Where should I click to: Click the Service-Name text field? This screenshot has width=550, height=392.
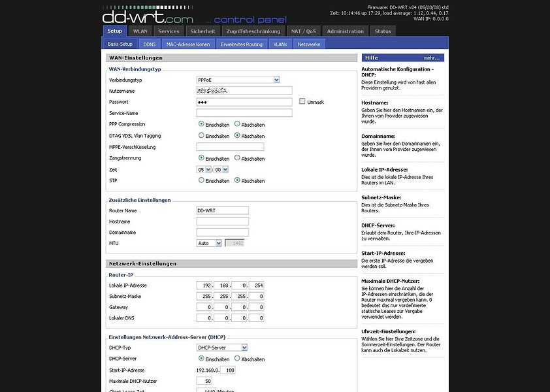pyautogui.click(x=244, y=113)
